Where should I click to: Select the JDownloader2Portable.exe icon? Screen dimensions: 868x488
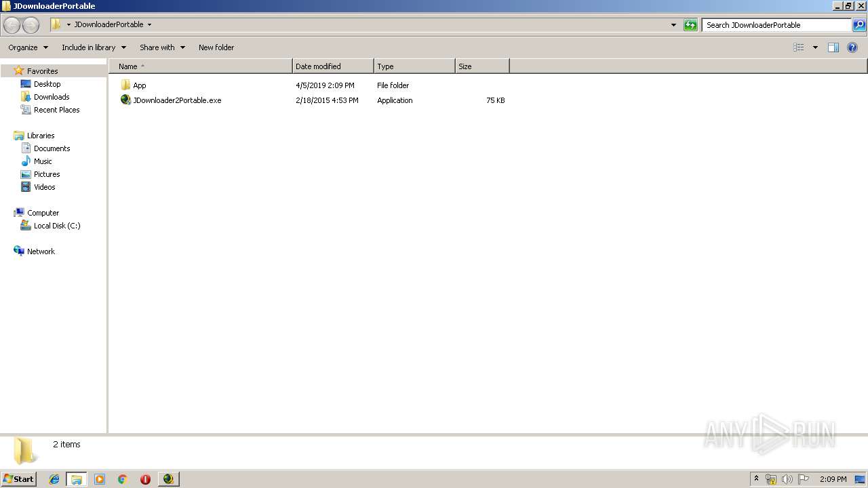pyautogui.click(x=125, y=100)
